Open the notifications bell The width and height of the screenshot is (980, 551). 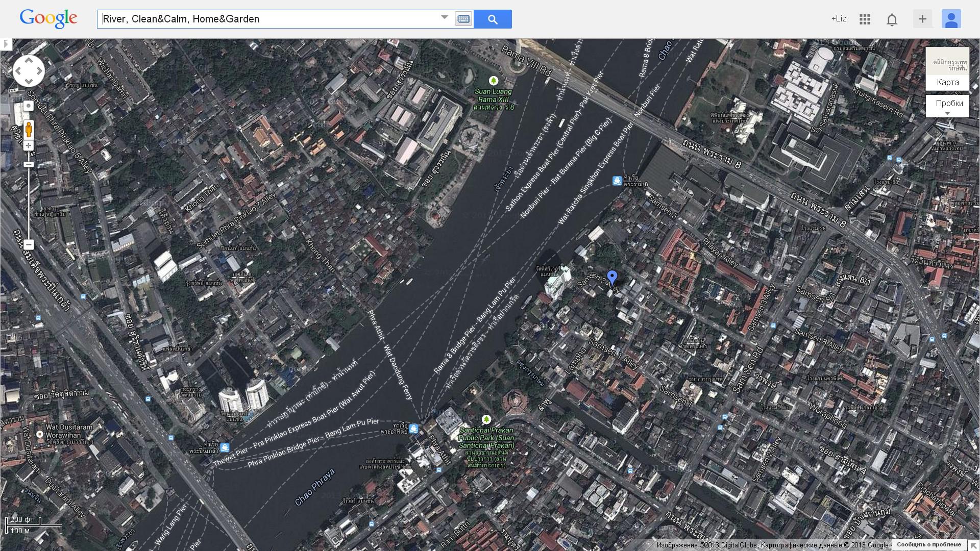[x=892, y=19]
